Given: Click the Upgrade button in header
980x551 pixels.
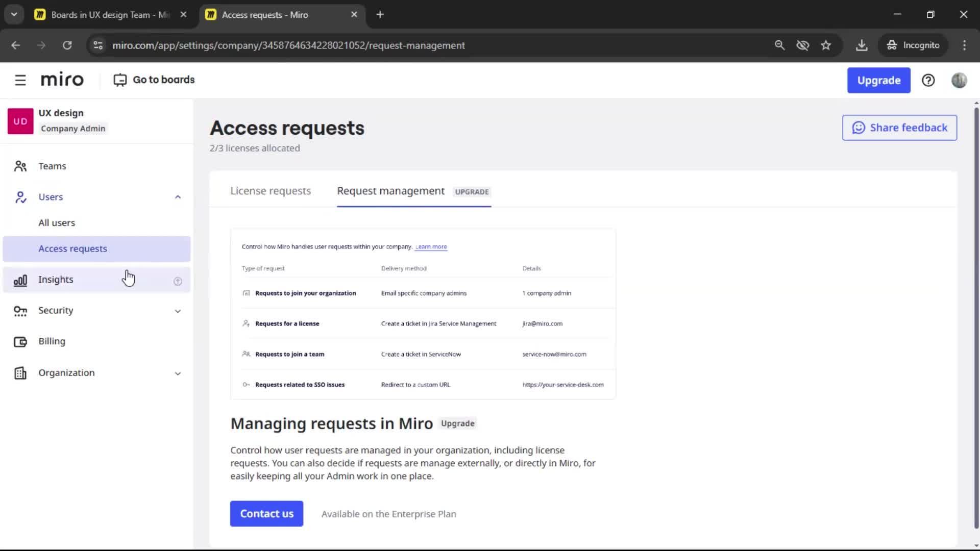Looking at the screenshot, I should click(x=878, y=81).
